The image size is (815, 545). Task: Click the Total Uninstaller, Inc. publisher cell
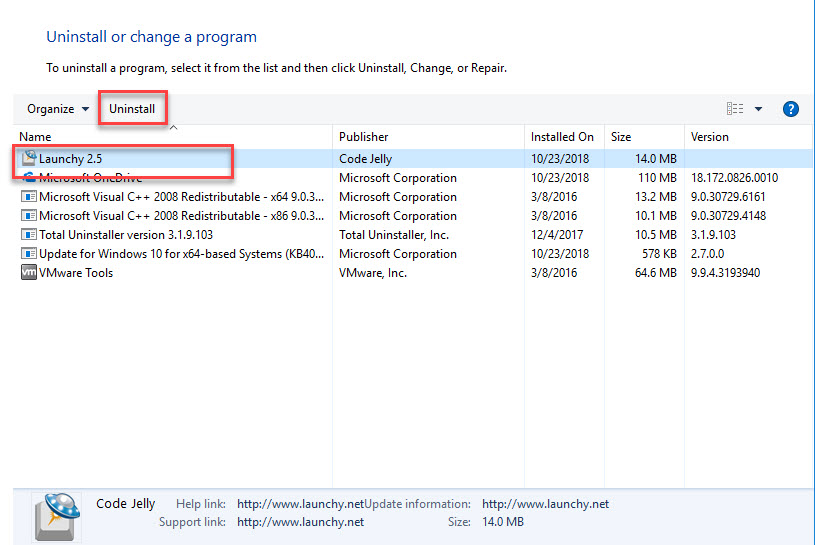[x=394, y=234]
